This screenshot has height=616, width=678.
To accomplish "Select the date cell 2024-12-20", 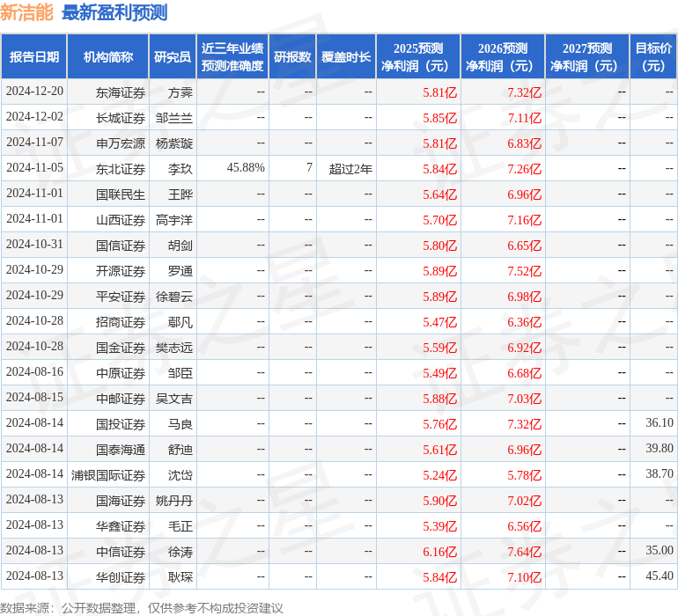I will pos(34,92).
